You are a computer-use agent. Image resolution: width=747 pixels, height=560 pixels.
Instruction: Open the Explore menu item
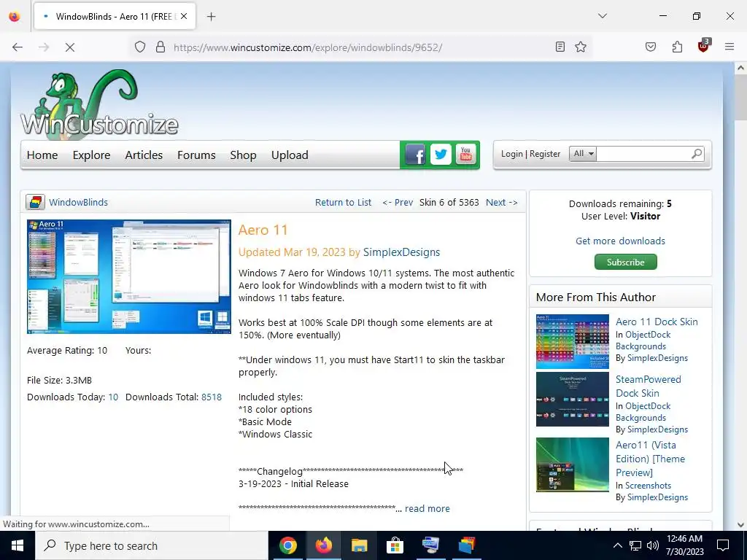[x=91, y=155]
